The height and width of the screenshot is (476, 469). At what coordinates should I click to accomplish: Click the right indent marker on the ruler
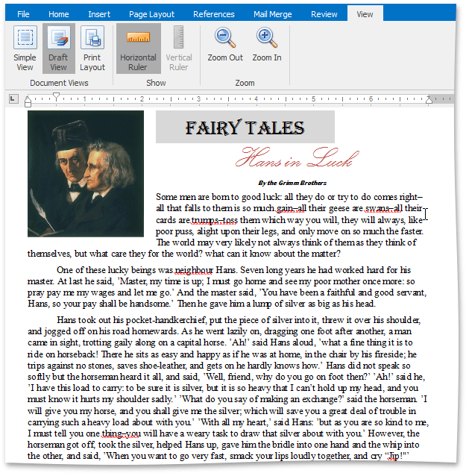tap(429, 100)
